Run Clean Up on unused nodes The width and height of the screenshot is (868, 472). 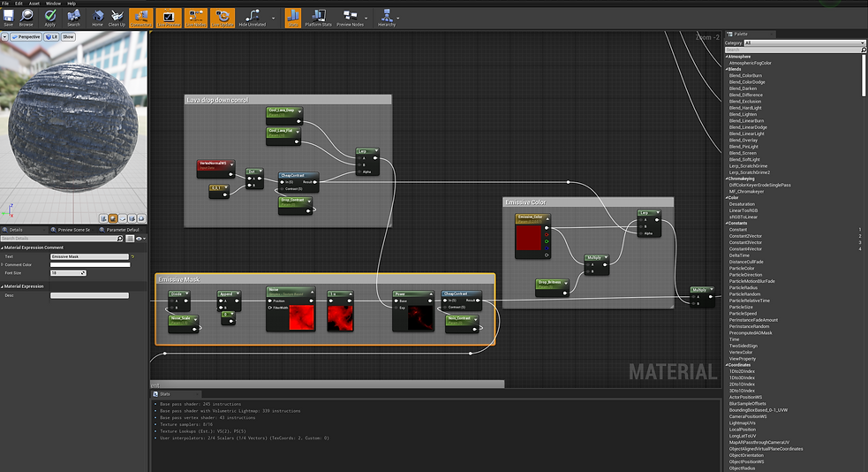(x=117, y=18)
